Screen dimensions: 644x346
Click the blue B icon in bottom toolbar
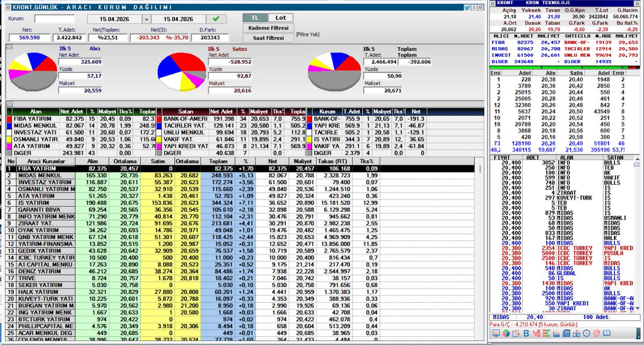coord(526,334)
